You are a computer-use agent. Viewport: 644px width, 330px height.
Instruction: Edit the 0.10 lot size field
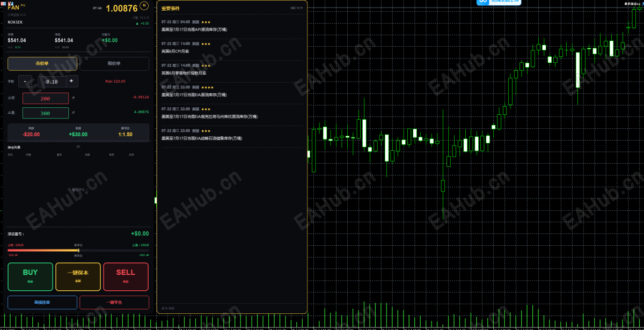tap(52, 82)
